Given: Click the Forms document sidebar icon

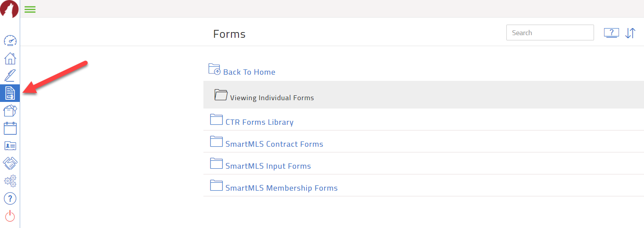Looking at the screenshot, I should pyautogui.click(x=10, y=93).
